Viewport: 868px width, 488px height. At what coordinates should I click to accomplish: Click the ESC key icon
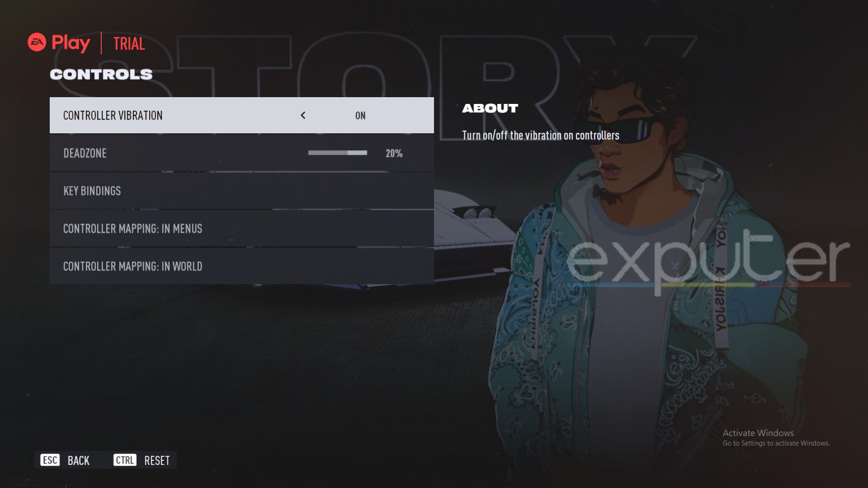point(50,460)
